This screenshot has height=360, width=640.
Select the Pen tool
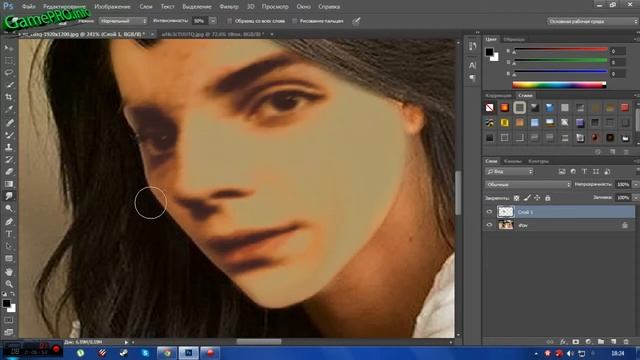tap(9, 222)
